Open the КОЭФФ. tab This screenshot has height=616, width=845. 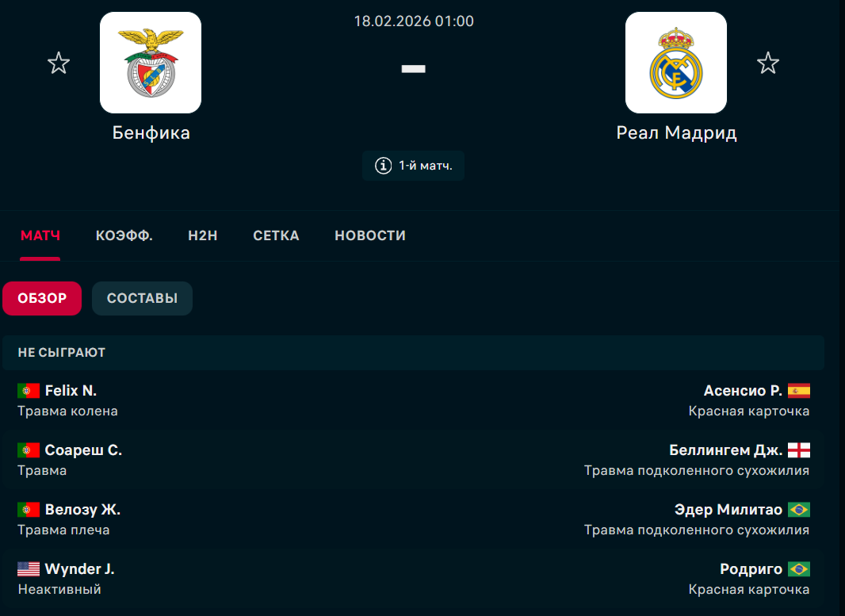click(x=124, y=235)
